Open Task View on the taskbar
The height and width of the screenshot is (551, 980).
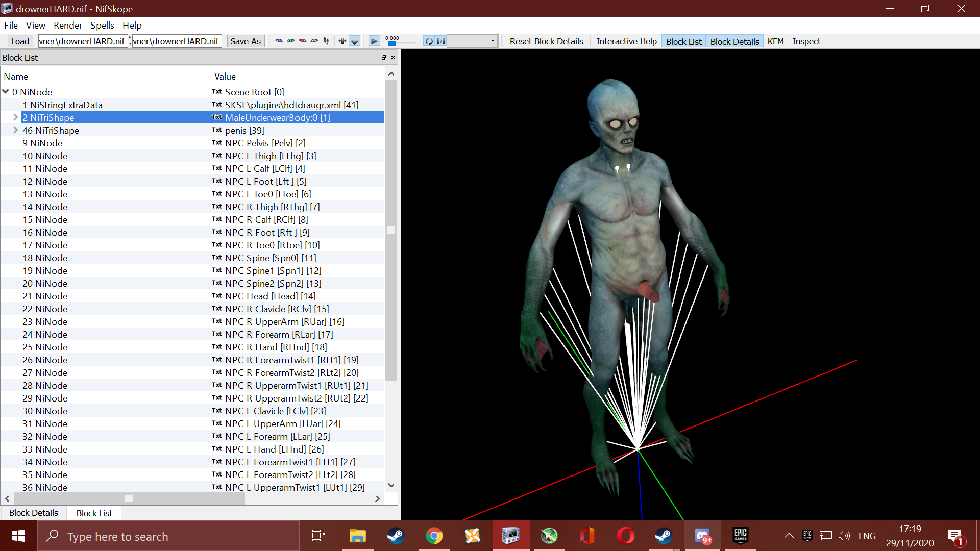coord(318,536)
